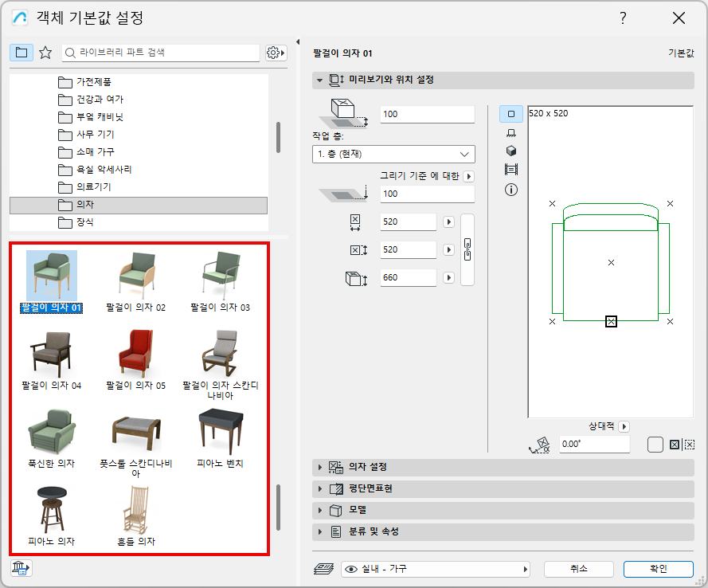Viewport: 708px width, 588px height.
Task: Open the library manager icon at bottom left
Action: pos(21,568)
